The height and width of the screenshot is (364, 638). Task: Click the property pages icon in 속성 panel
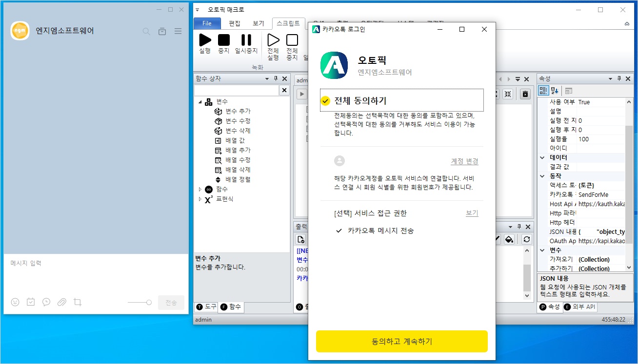(568, 91)
